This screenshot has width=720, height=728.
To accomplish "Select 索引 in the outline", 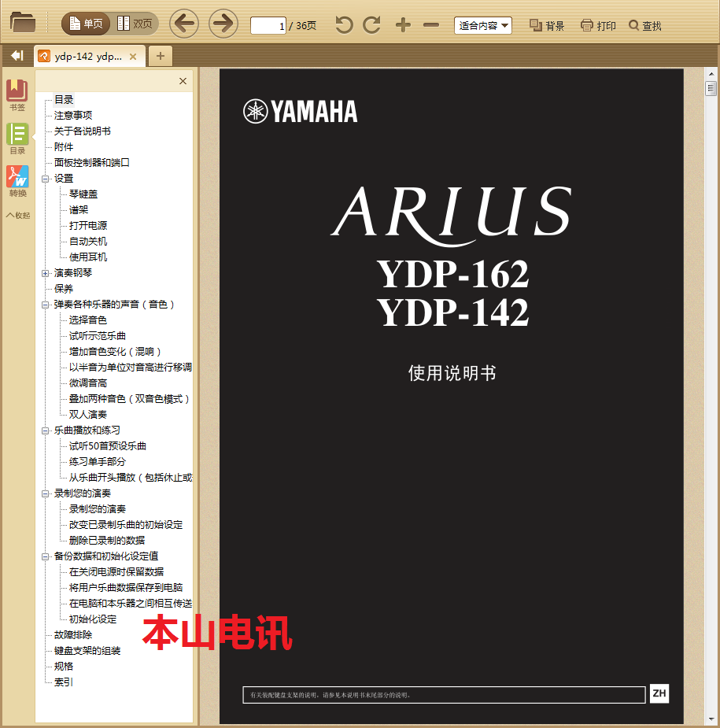I will click(x=64, y=682).
